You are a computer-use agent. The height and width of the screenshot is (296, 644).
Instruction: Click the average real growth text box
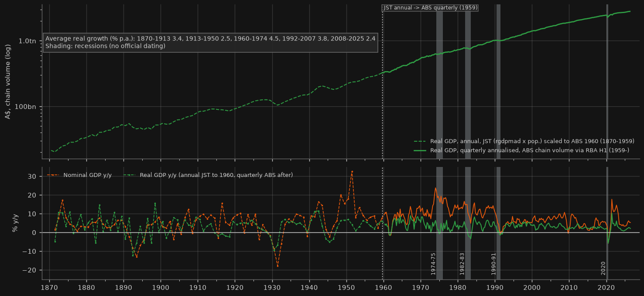pos(210,42)
